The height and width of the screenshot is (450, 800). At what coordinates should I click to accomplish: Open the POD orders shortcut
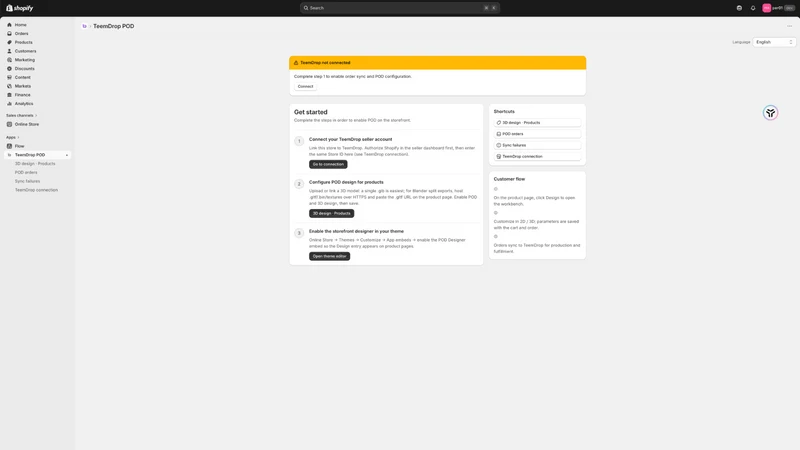[x=537, y=134]
